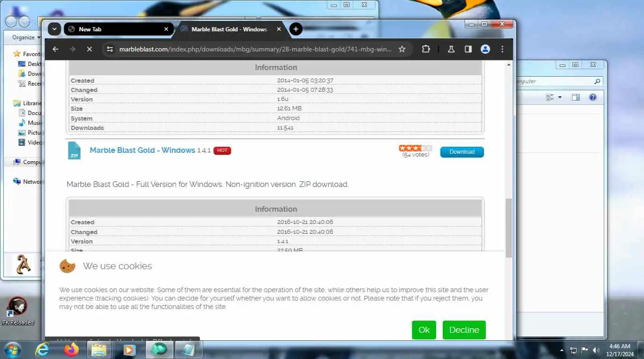Click the Documents library icon in the sidebar
The width and height of the screenshot is (644, 359).
[22, 113]
